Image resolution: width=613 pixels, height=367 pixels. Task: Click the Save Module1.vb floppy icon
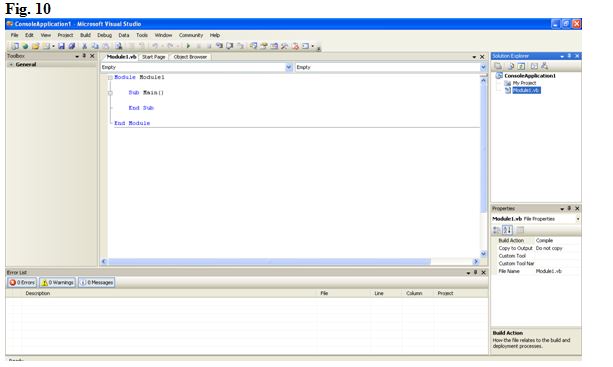[61, 46]
